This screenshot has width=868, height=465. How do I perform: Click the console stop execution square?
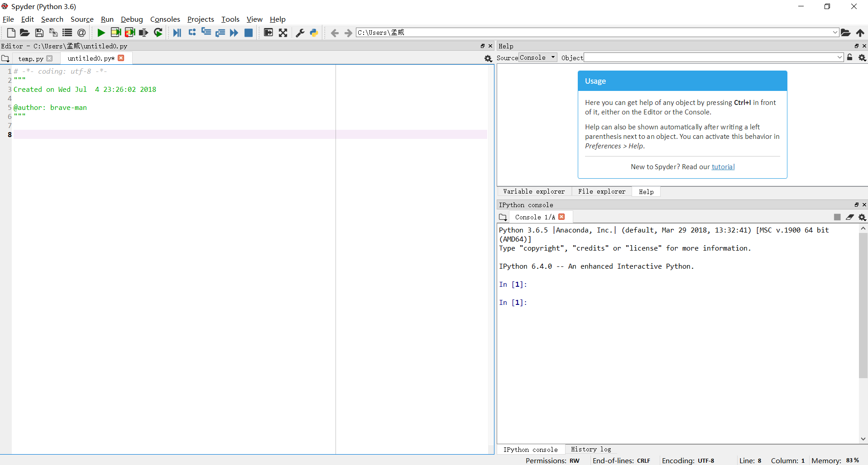[x=837, y=217]
